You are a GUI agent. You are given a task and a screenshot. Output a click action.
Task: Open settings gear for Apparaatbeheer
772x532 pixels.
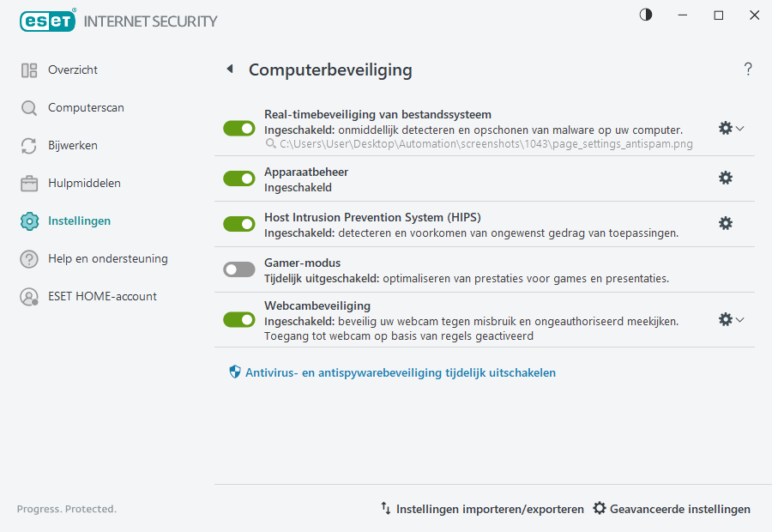coord(726,178)
